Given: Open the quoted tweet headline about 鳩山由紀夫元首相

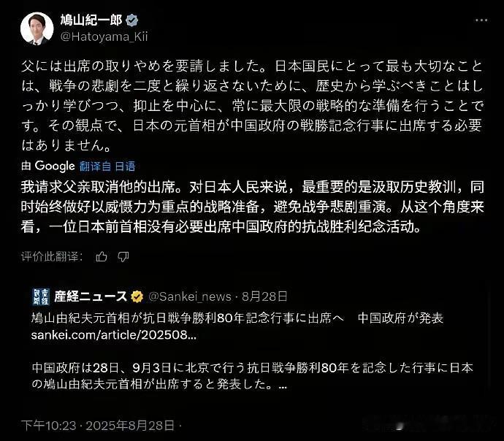Looking at the screenshot, I should coord(237,318).
